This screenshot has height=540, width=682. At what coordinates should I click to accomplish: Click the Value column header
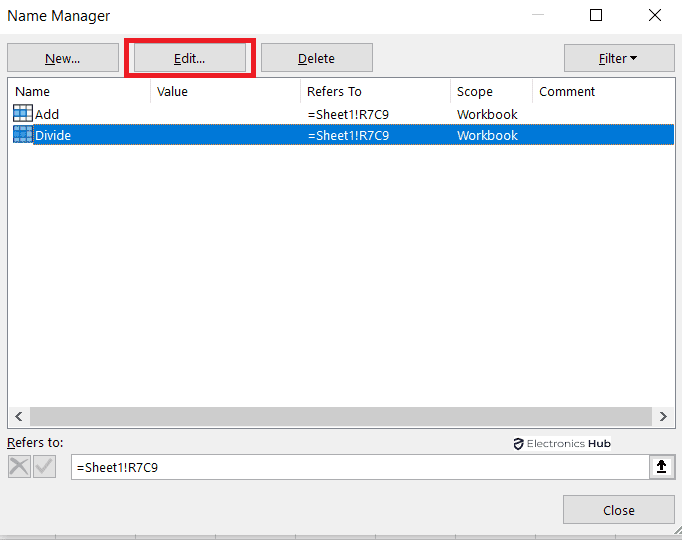point(225,91)
